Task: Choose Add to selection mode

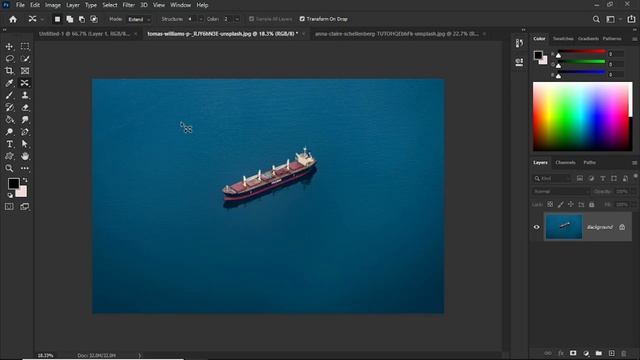Action: coord(70,19)
